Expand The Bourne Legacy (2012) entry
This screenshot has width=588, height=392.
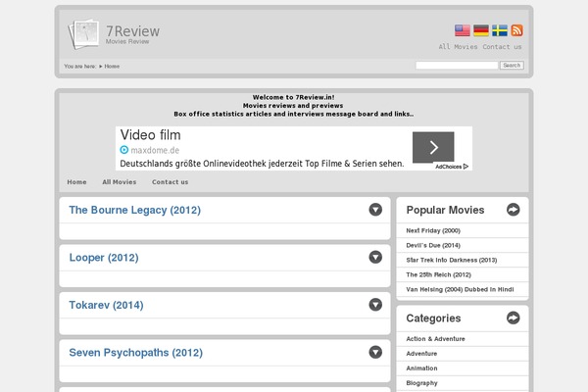[375, 210]
